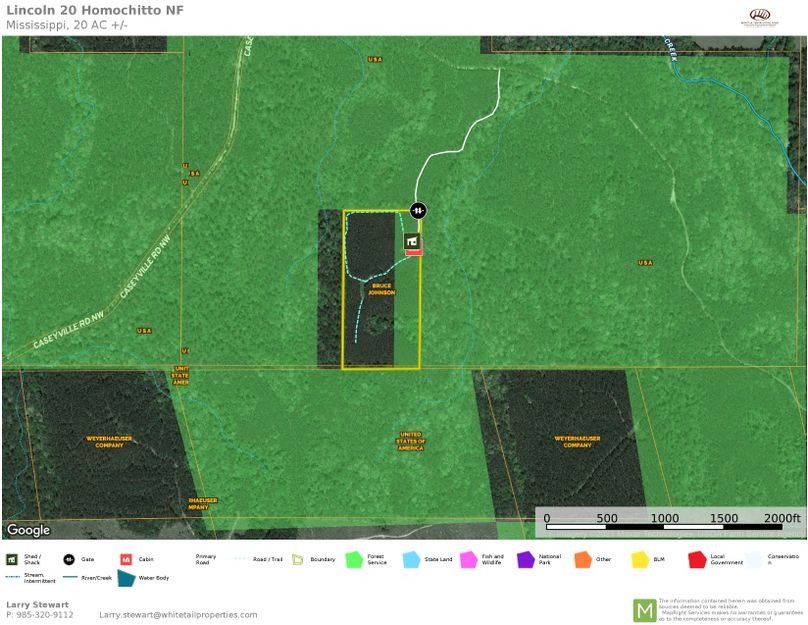Viewport: 808px width, 625px height.
Task: Click the Gate icon in the legend
Action: pos(70,559)
